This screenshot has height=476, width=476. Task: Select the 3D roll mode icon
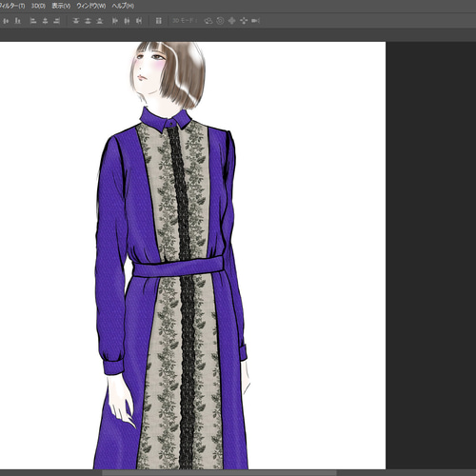(220, 21)
